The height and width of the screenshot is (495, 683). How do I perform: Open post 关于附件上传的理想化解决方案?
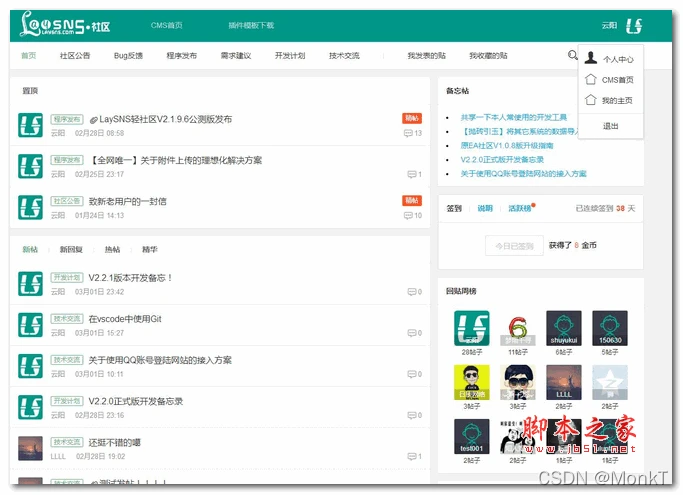(176, 160)
